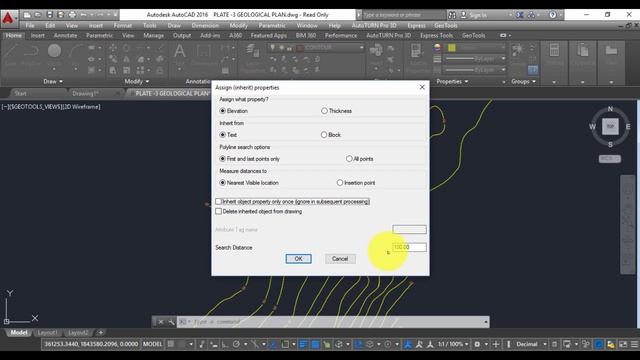Click the MODEL button in status bar
Image resolution: width=640 pixels, height=360 pixels.
(x=152, y=344)
